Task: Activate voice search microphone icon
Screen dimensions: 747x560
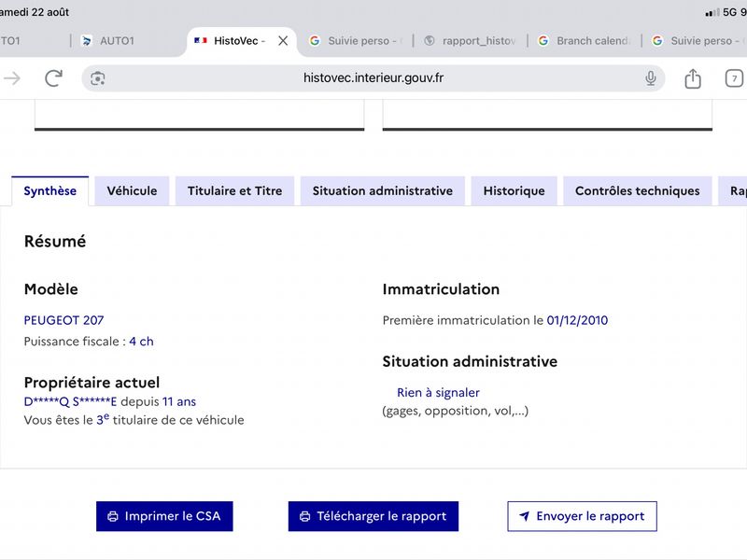Action: 650,78
